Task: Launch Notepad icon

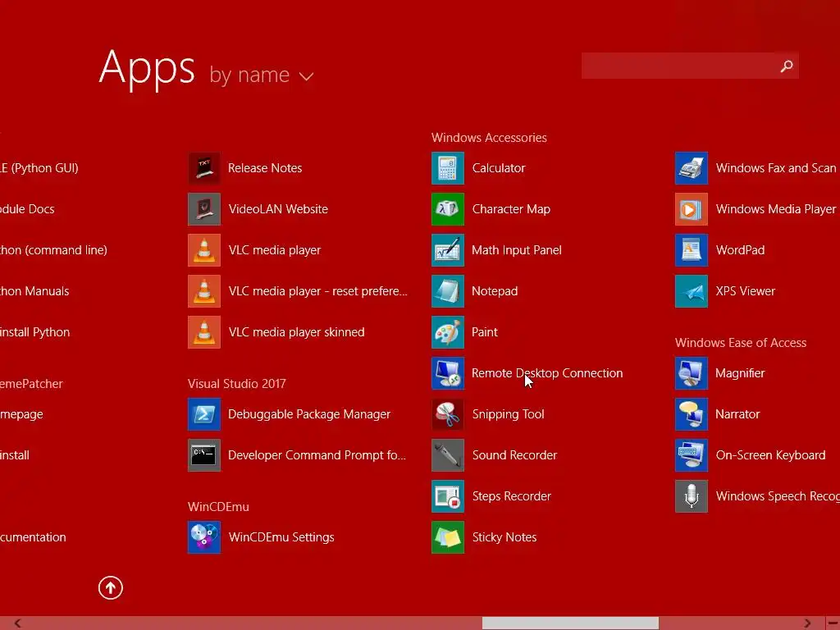Action: [448, 291]
